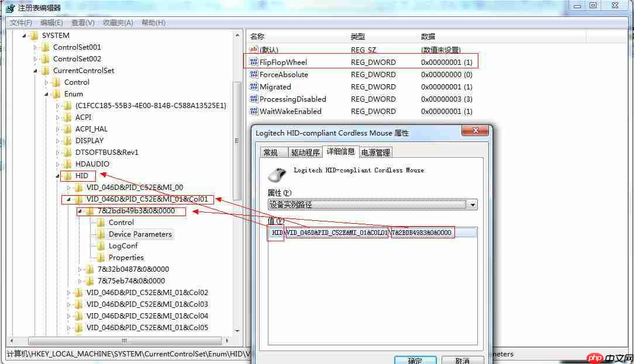This screenshot has width=634, height=364.
Task: Select the VID_046D&PID_C52E&MI_01&Col03 key
Action: (x=147, y=304)
